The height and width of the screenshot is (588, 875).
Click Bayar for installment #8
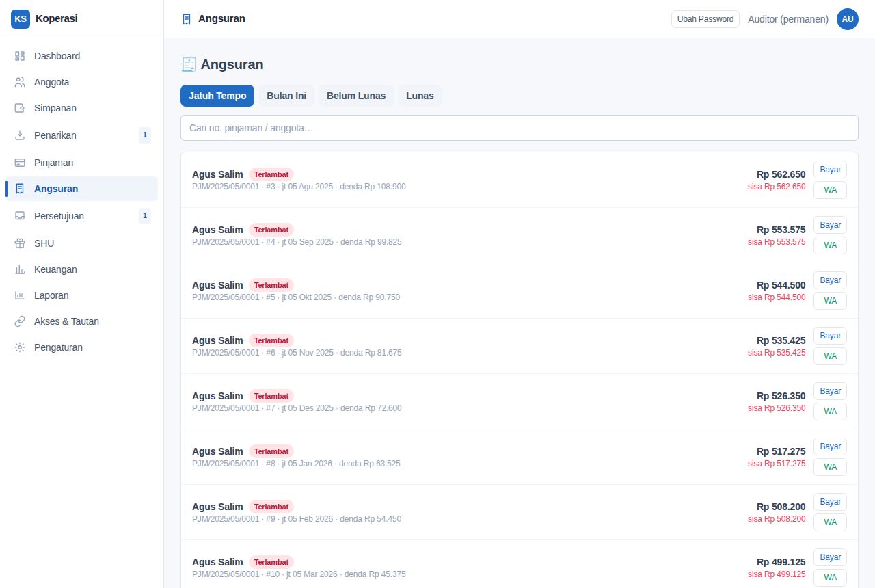[830, 446]
